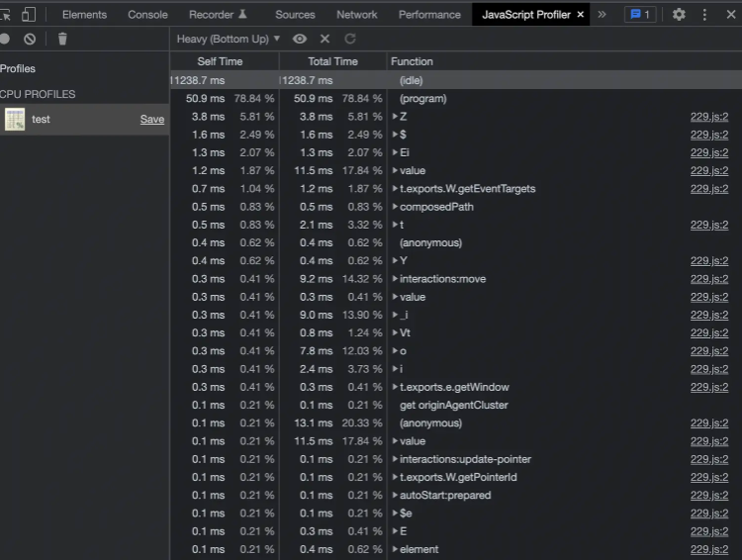The width and height of the screenshot is (742, 560).
Task: Open the issues counter badge
Action: [639, 15]
